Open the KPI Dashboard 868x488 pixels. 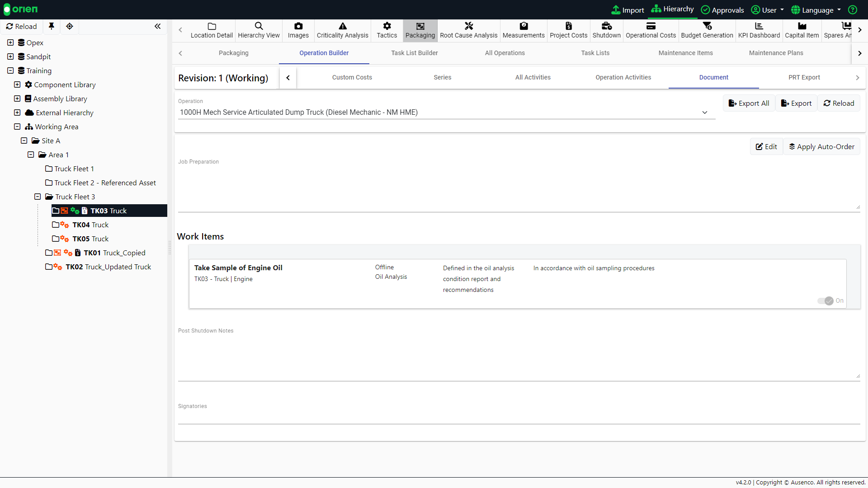(x=759, y=30)
